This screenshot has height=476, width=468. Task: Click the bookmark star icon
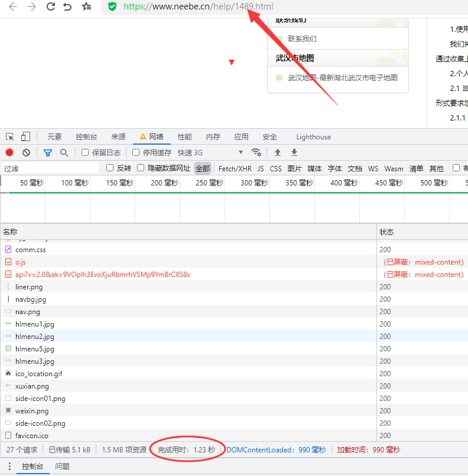pyautogui.click(x=86, y=6)
